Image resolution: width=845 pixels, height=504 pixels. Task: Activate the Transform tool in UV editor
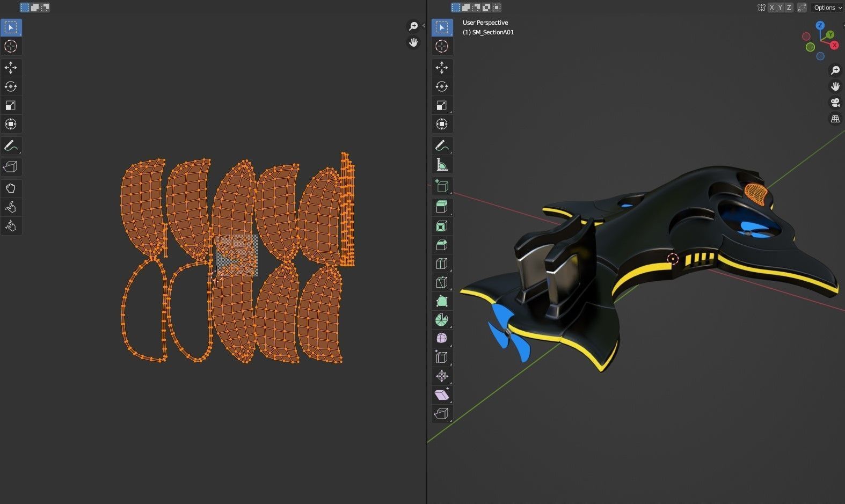(x=11, y=124)
